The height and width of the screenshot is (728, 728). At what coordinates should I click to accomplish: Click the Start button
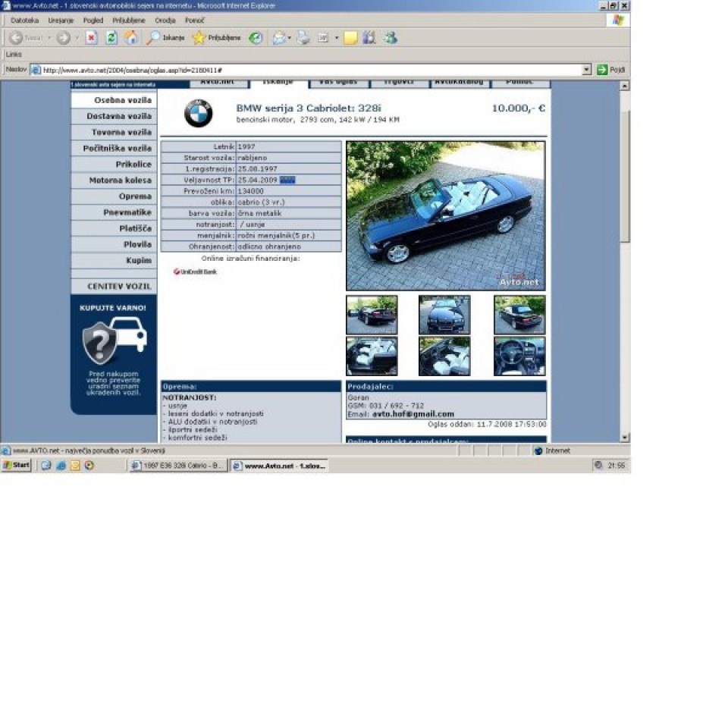click(16, 465)
